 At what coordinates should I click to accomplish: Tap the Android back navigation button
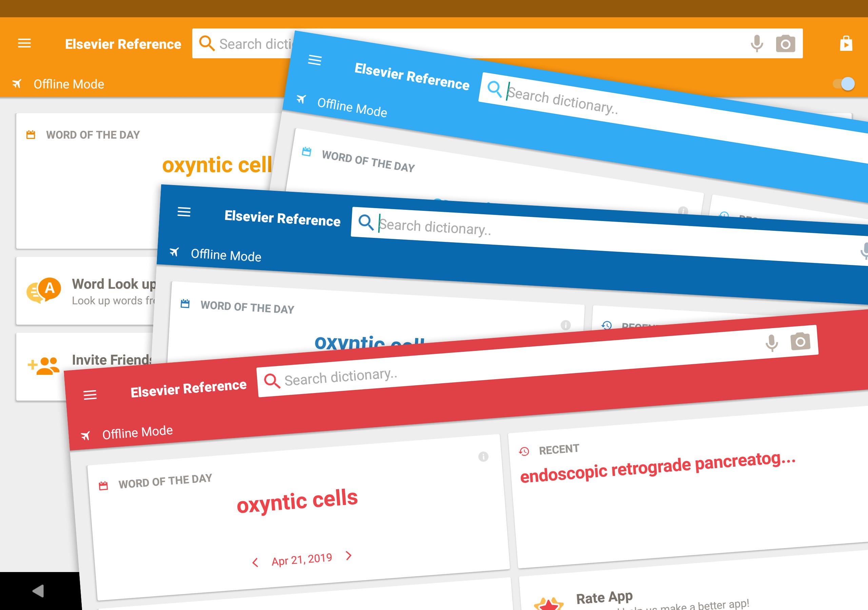[x=38, y=591]
